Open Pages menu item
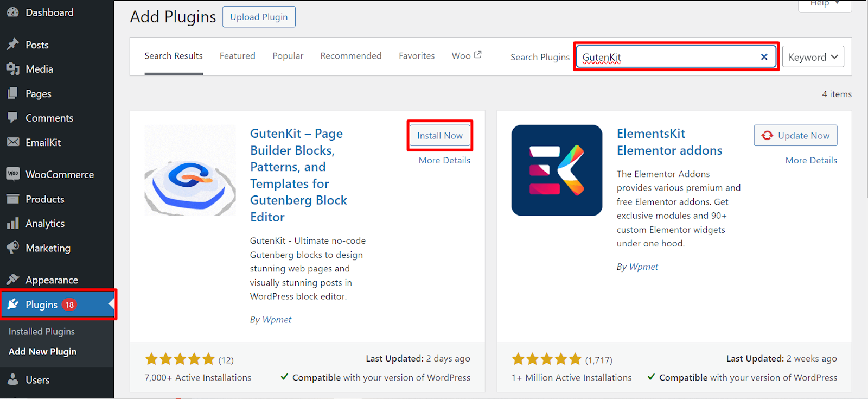The image size is (868, 399). (x=57, y=93)
